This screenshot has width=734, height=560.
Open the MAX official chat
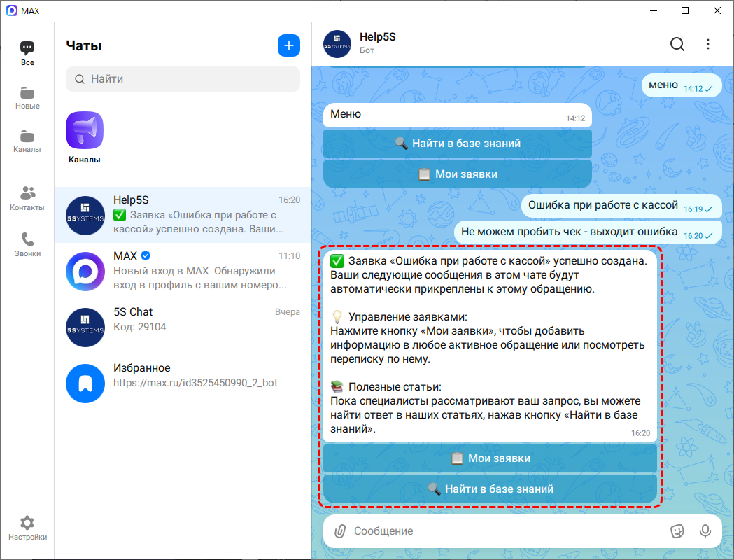click(183, 271)
